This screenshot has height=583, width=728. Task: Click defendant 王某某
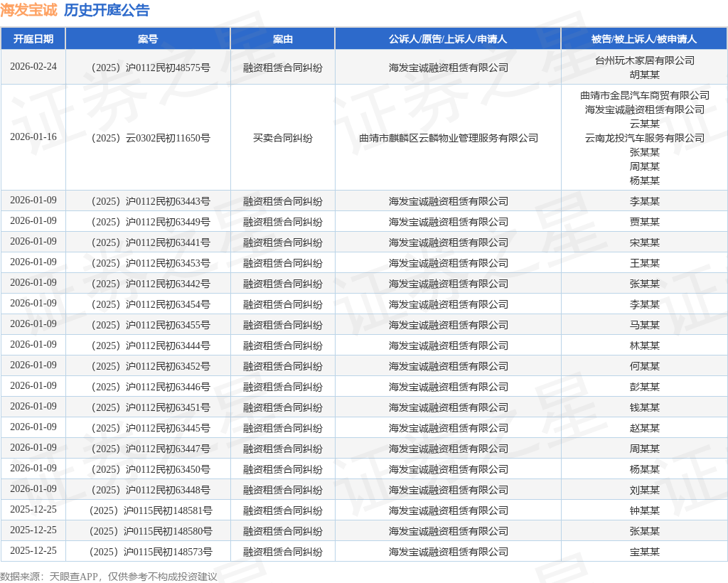tap(644, 263)
